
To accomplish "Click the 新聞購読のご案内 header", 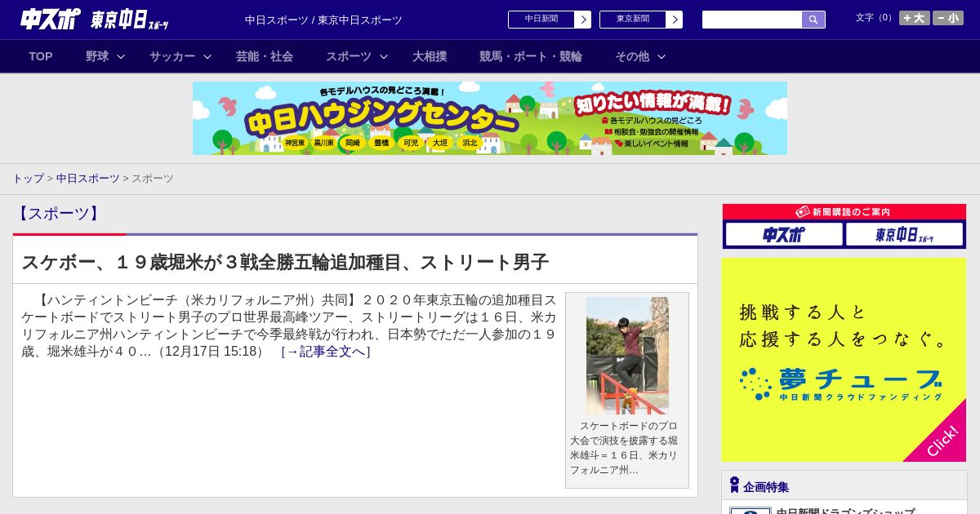I will click(844, 212).
